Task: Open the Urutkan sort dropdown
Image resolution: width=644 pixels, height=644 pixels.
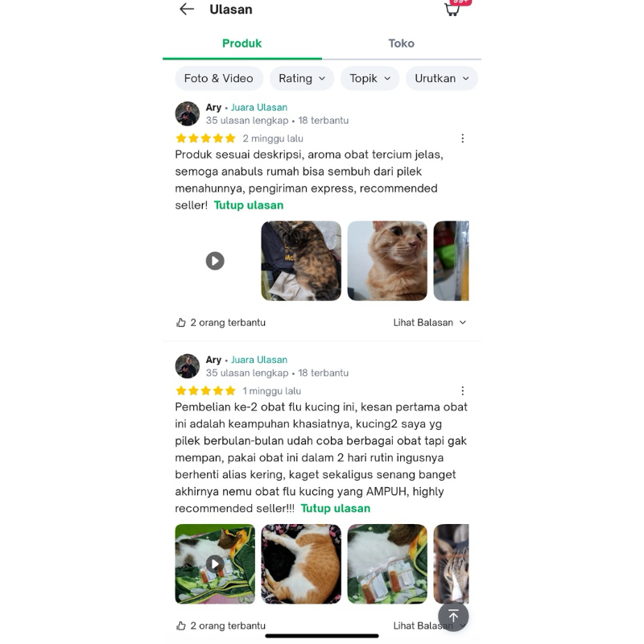Action: [441, 78]
